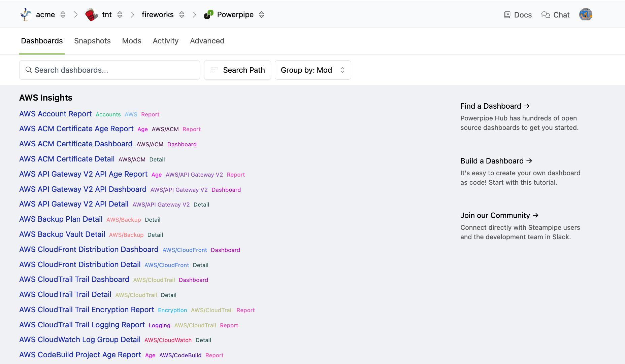The height and width of the screenshot is (364, 625).
Task: Follow the Find a Dashboard link
Action: click(x=495, y=106)
